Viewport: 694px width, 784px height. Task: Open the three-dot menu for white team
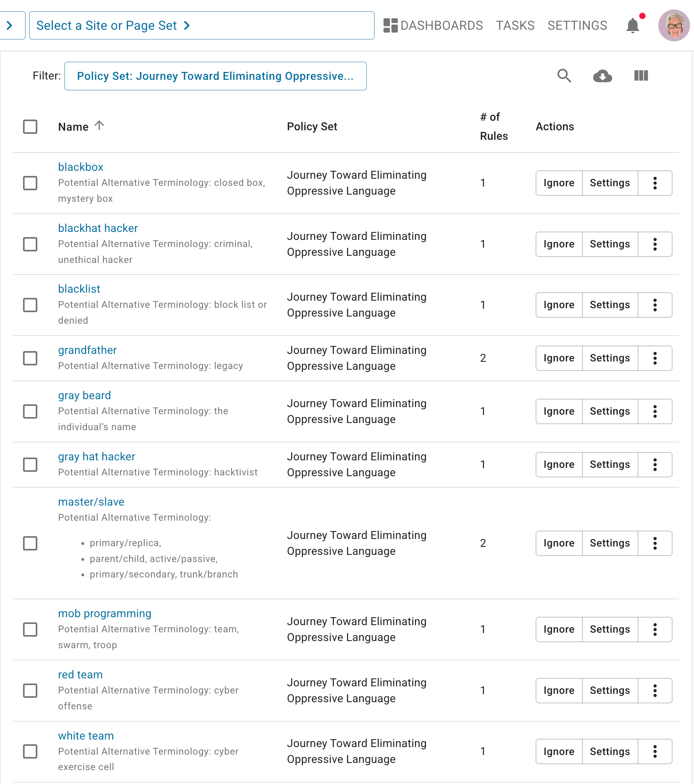point(655,751)
